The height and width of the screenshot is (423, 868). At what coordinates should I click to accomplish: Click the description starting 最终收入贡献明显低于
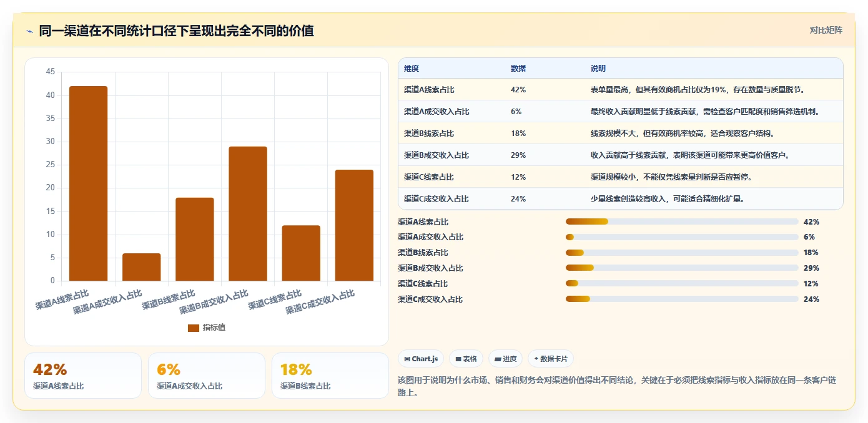pyautogui.click(x=705, y=112)
